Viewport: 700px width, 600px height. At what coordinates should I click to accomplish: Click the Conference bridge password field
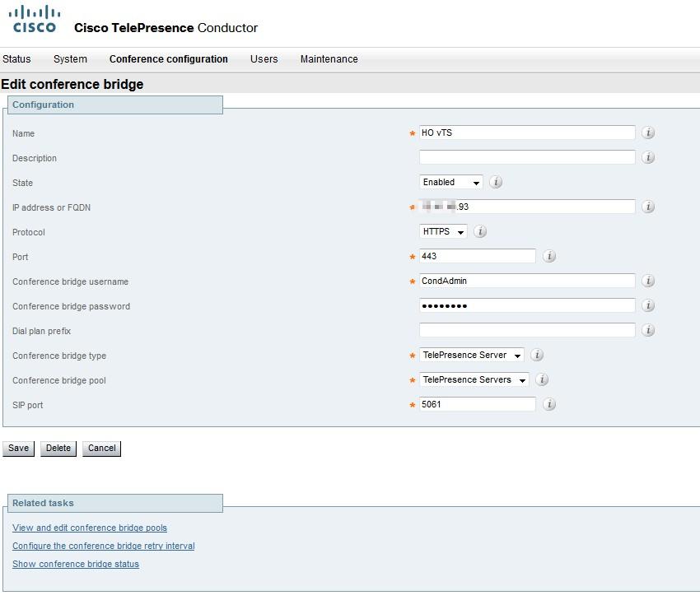(527, 305)
